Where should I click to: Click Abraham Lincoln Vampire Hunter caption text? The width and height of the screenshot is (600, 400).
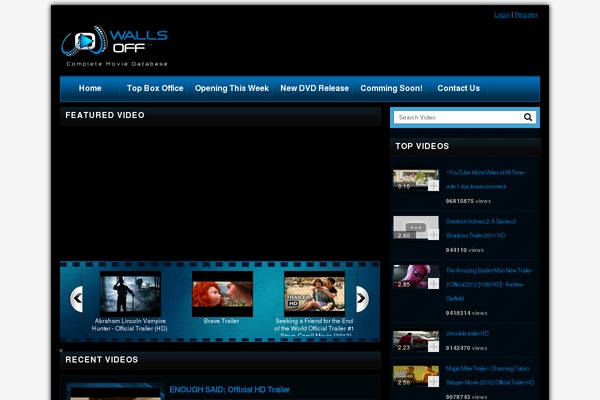(x=130, y=325)
